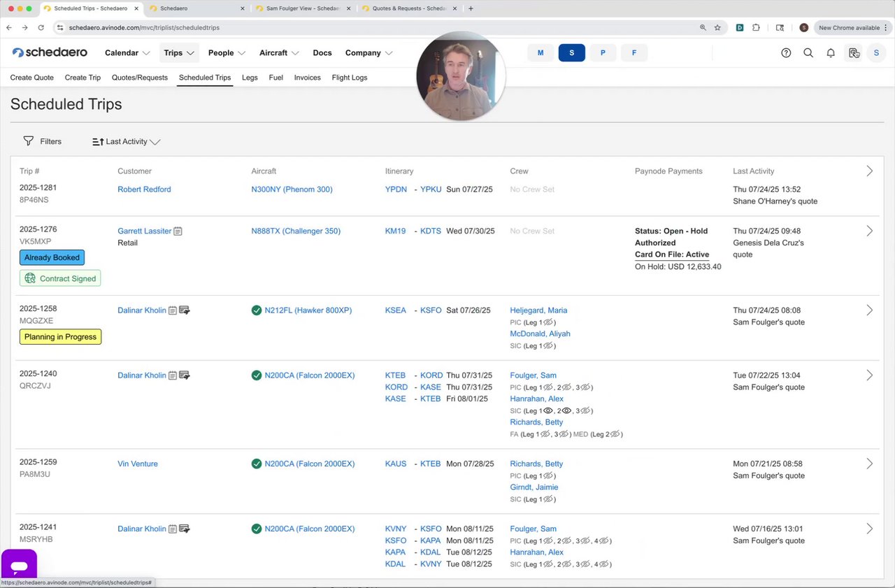Open the Schedaero header search magnifier icon
Viewport: 895px width, 588px height.
tap(808, 52)
